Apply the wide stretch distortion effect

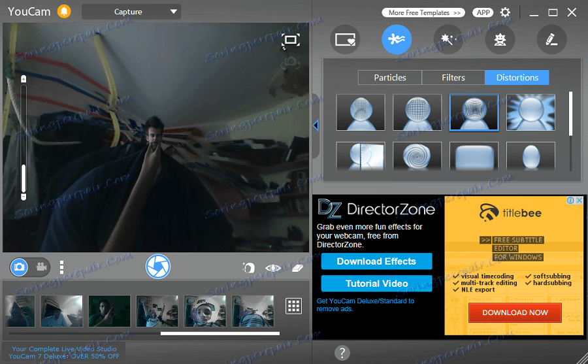tap(474, 156)
